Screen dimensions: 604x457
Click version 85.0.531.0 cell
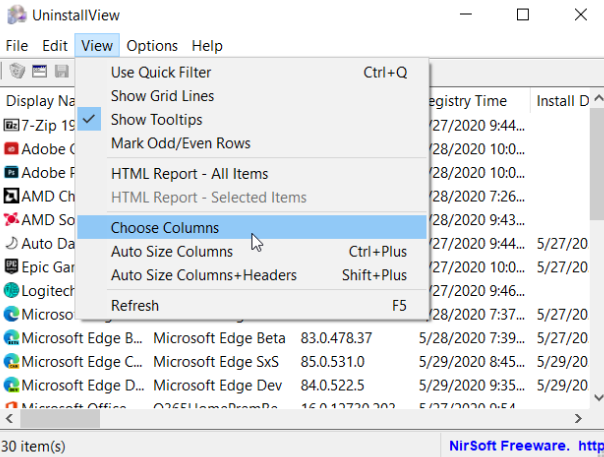332,361
